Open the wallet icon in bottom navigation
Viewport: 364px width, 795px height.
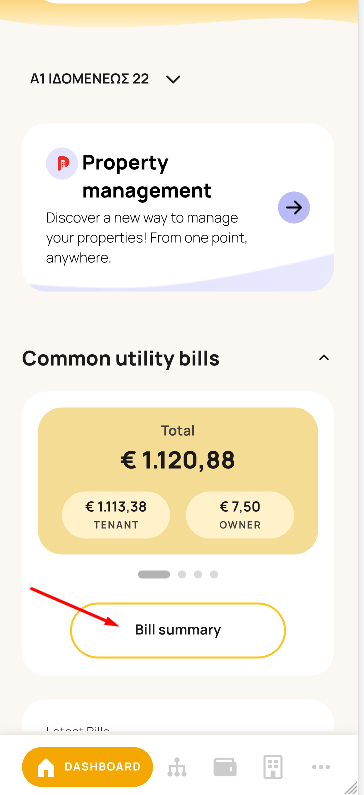click(225, 767)
